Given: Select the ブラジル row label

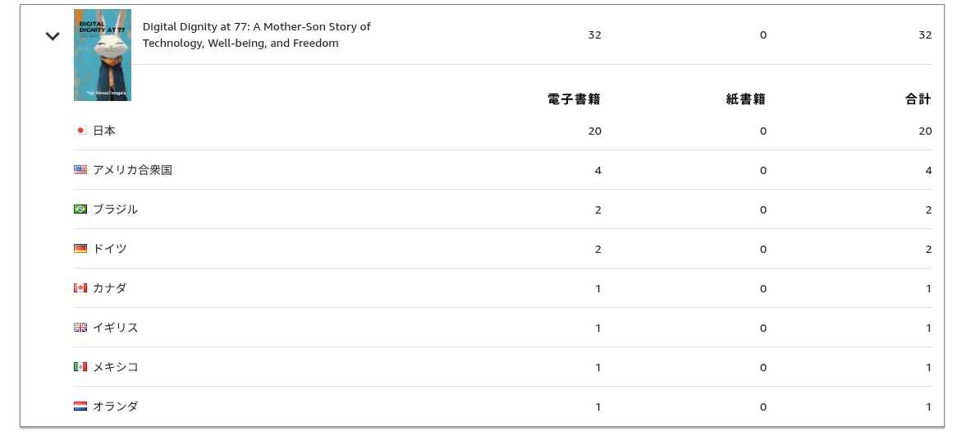Looking at the screenshot, I should point(116,209).
